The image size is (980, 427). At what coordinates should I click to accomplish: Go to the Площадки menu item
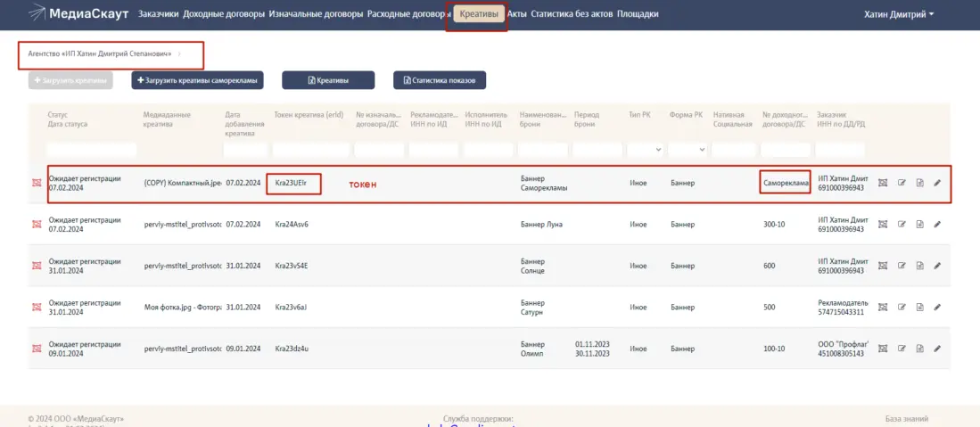[638, 14]
